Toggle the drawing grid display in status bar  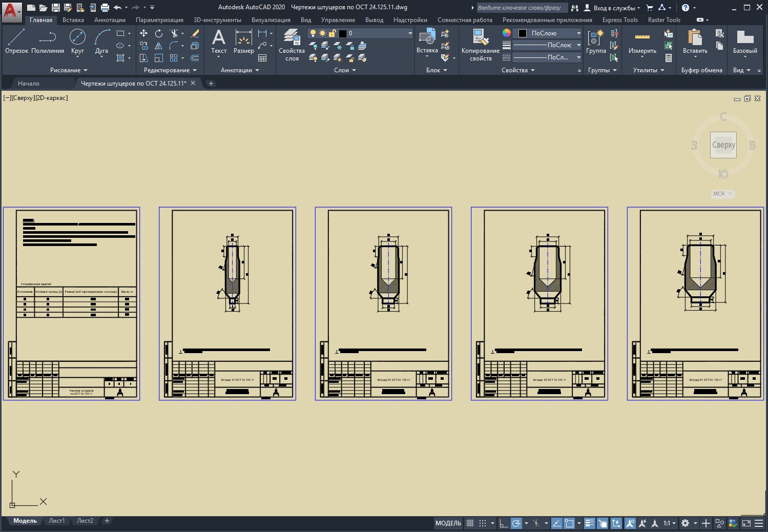pos(470,523)
